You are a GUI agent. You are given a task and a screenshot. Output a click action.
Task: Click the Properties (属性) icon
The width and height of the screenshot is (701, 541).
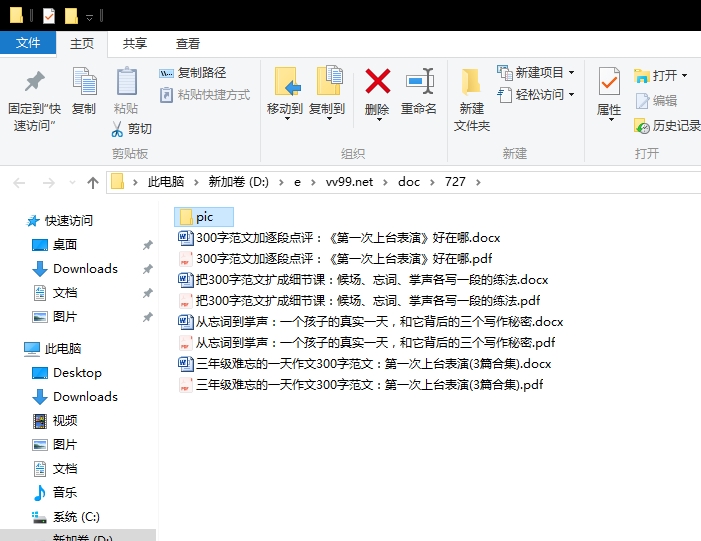click(609, 82)
